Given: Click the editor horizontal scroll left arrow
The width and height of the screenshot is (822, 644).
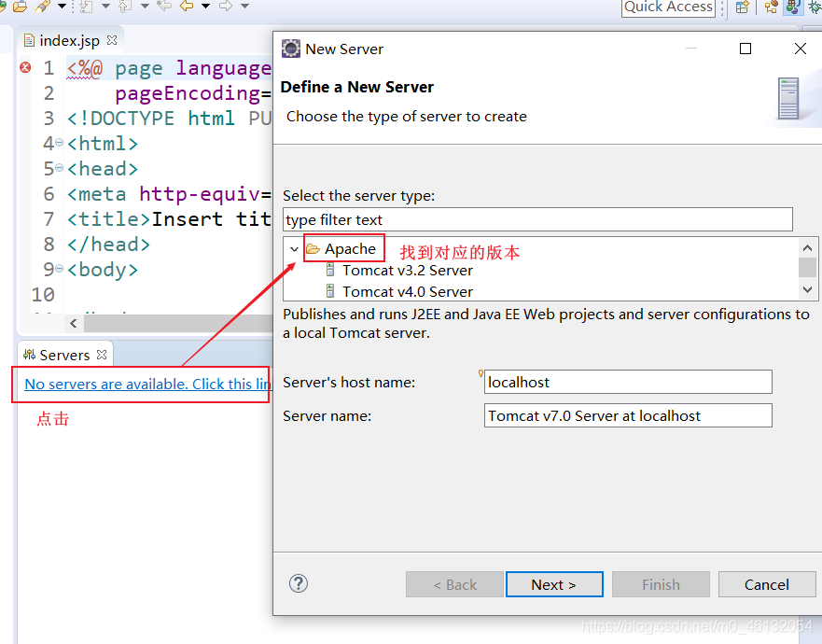Looking at the screenshot, I should point(74,324).
